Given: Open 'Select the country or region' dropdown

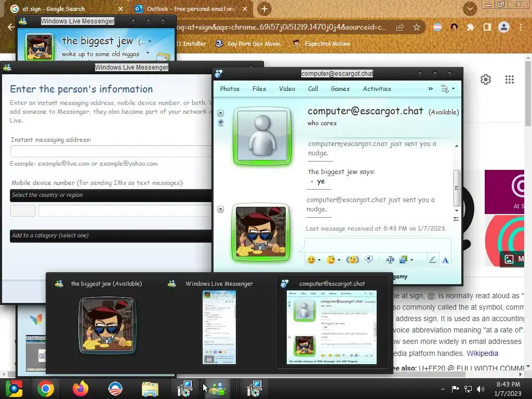Looking at the screenshot, I should point(111,195).
